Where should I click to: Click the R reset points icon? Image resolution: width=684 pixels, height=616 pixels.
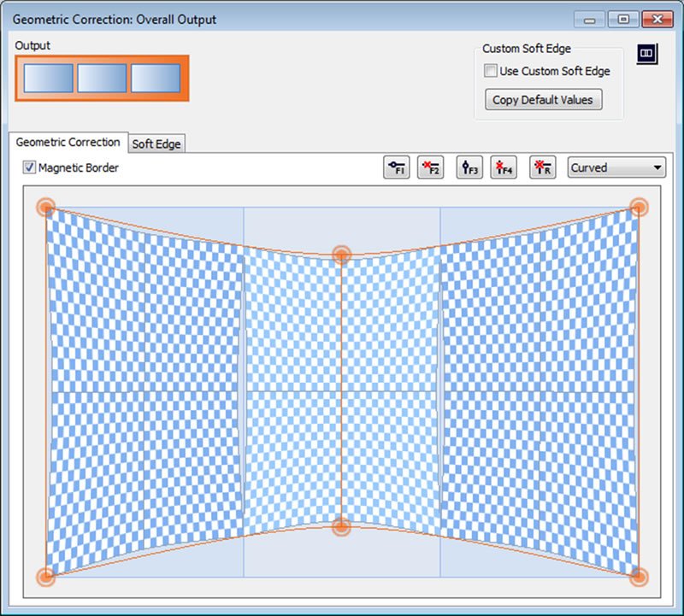click(543, 167)
